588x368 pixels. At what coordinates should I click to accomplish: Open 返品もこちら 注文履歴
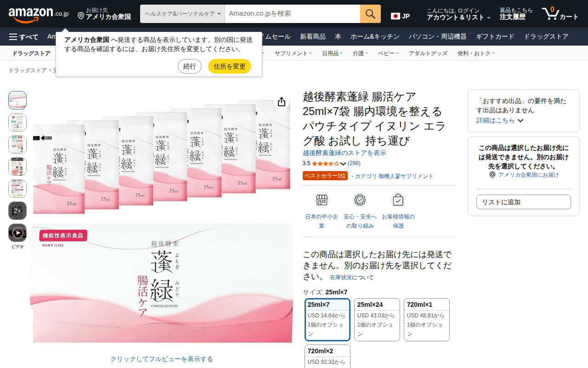(516, 14)
